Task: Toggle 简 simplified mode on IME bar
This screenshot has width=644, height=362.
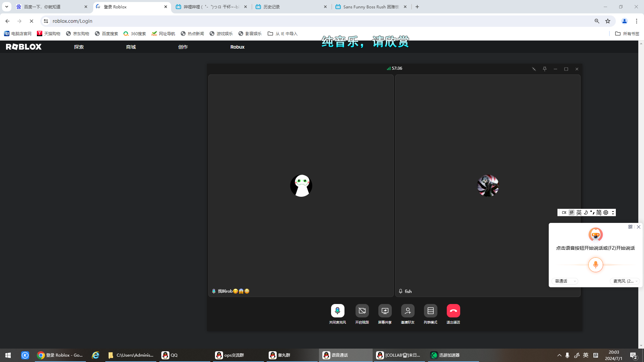Action: coord(599,213)
